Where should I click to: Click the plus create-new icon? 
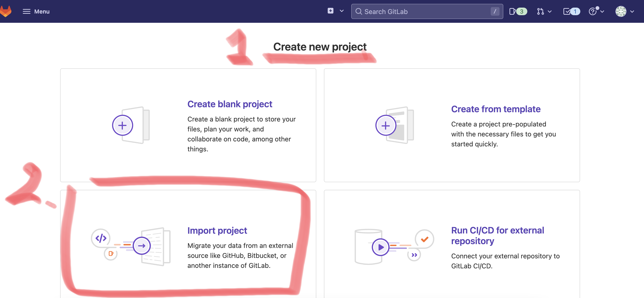(x=331, y=11)
